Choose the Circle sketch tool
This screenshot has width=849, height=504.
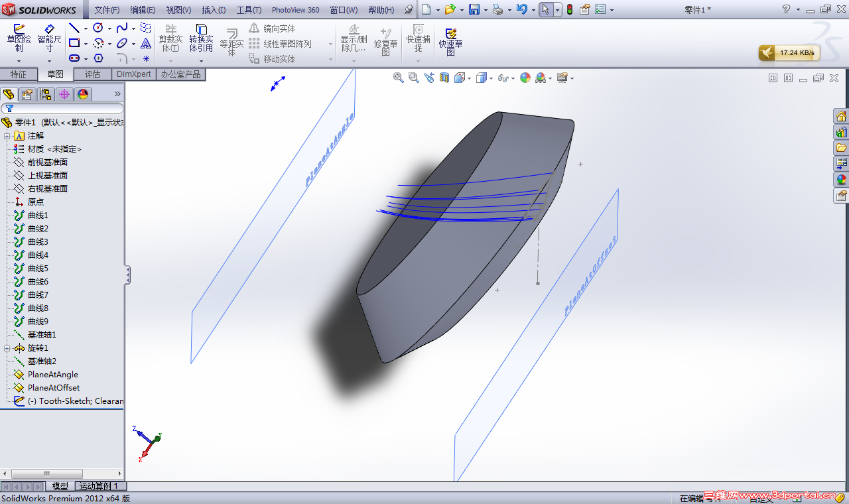[98, 29]
